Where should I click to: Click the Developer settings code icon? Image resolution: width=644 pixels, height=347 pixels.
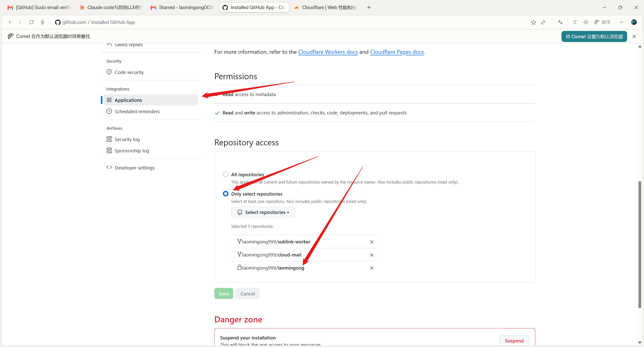(x=109, y=167)
